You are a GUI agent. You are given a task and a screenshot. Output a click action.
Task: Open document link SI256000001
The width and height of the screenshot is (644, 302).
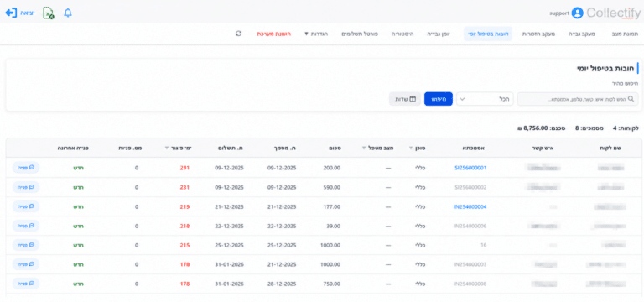pos(470,168)
